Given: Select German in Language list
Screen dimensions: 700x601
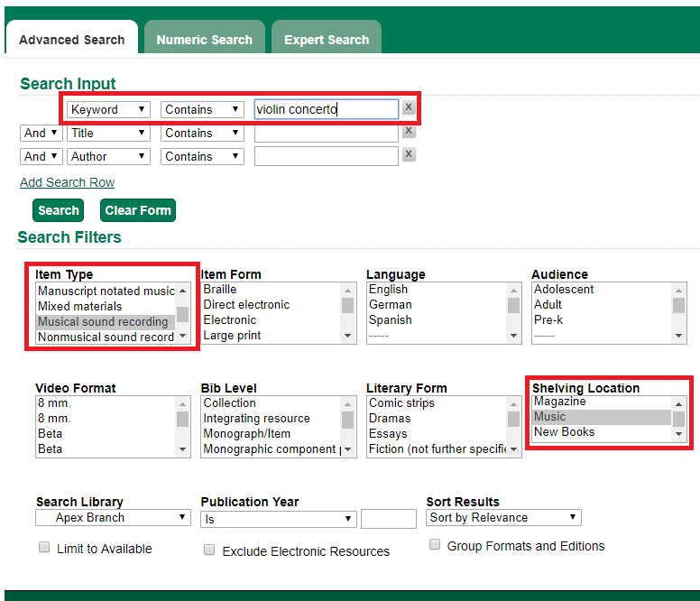Looking at the screenshot, I should tap(437, 304).
